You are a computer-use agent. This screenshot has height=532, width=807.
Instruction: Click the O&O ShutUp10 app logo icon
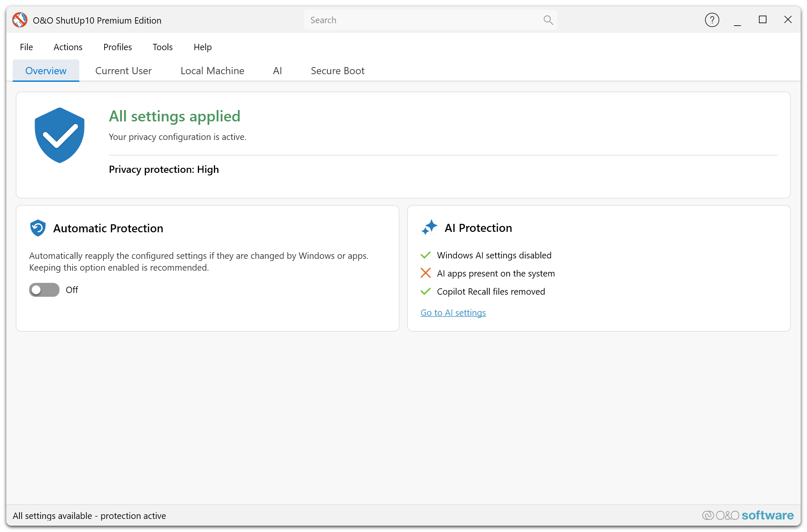(x=20, y=20)
